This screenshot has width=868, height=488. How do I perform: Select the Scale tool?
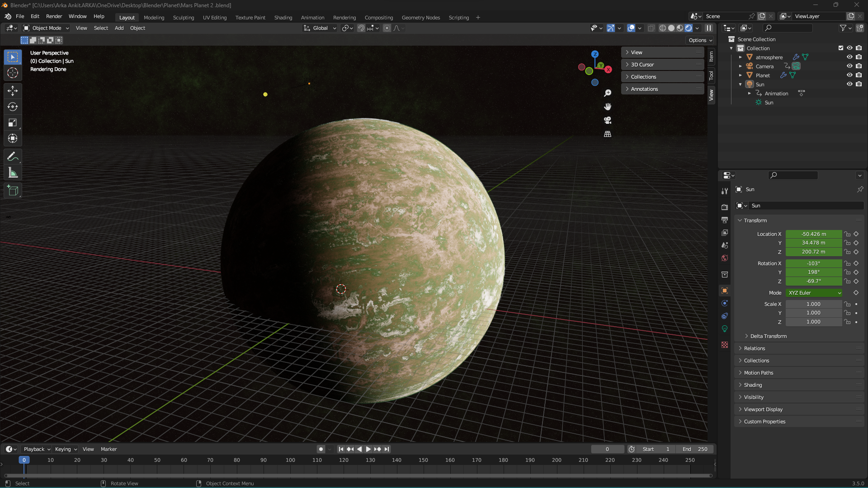13,123
